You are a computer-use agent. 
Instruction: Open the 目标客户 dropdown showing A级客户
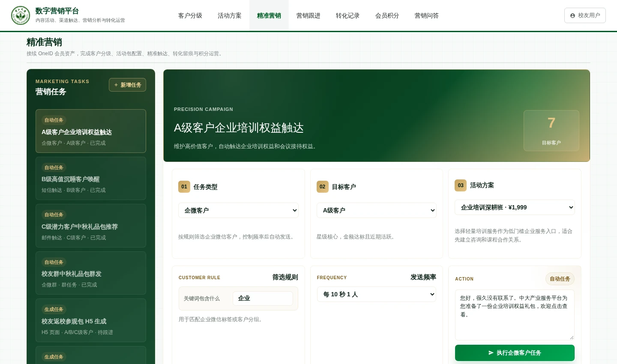pos(377,210)
